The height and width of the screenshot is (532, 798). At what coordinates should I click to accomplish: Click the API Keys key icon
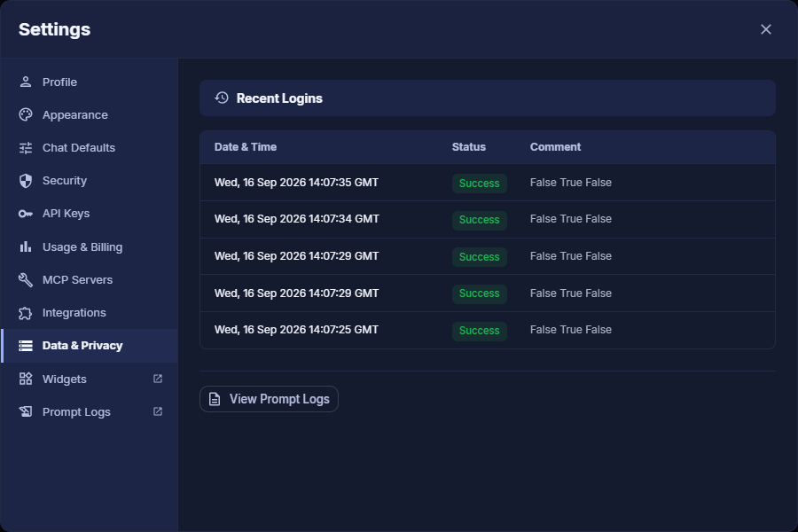coord(26,214)
